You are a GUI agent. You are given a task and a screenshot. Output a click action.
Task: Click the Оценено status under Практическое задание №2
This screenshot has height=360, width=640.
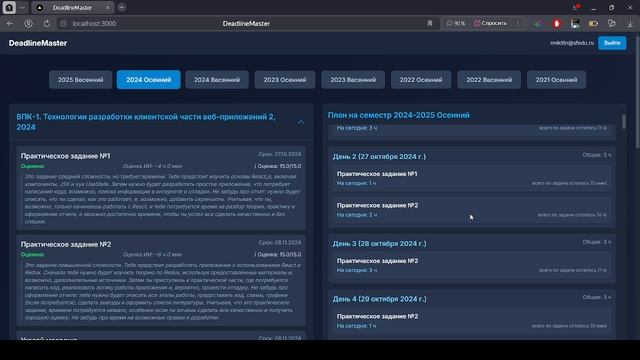(32, 254)
